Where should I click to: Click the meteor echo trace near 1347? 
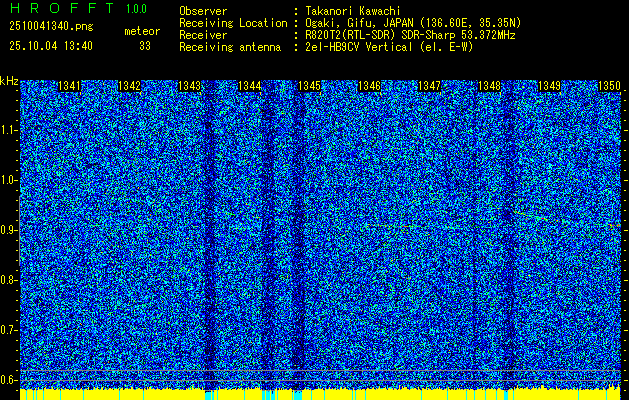395,226
